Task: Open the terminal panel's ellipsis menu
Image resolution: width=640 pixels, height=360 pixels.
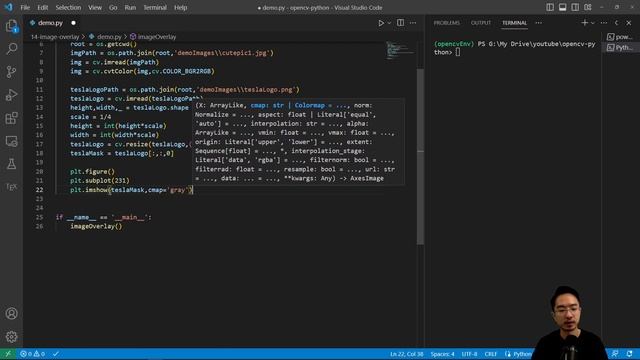Action: click(604, 23)
